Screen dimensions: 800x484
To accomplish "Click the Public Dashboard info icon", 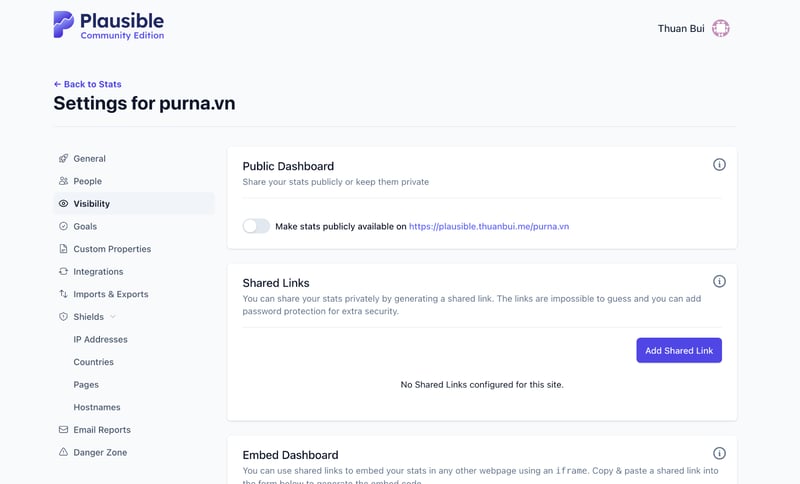I will tap(719, 165).
